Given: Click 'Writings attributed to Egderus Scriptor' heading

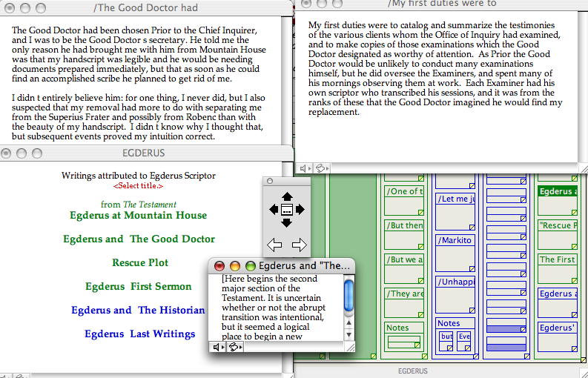Looking at the screenshot, I should [x=139, y=176].
